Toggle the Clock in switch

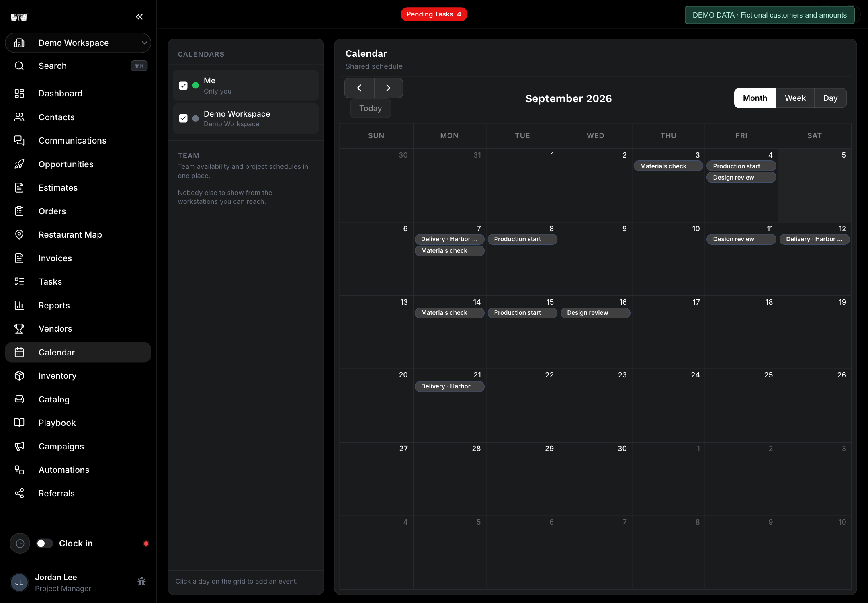tap(44, 544)
